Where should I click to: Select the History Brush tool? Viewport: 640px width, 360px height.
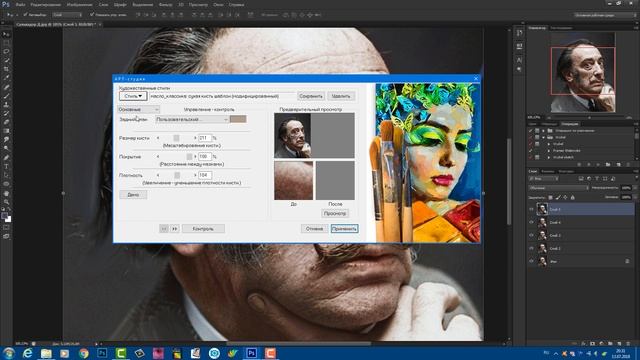click(6, 113)
